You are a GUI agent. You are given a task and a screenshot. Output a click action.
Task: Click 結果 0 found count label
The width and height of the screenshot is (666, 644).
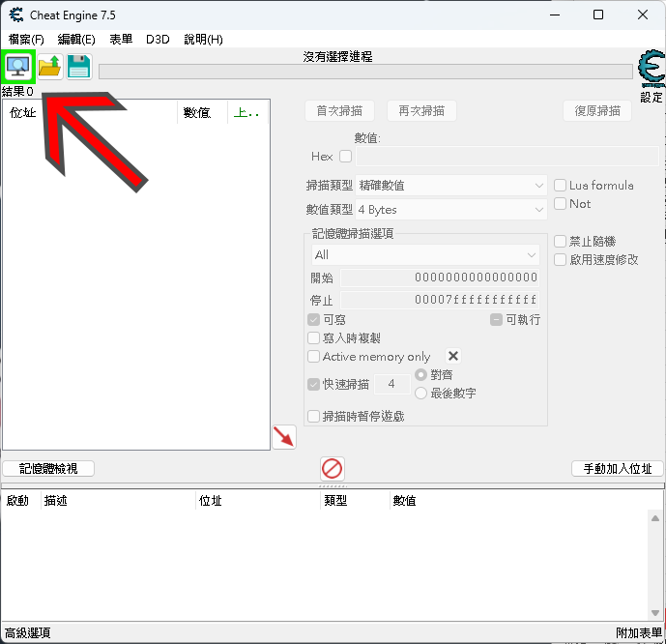(x=17, y=91)
